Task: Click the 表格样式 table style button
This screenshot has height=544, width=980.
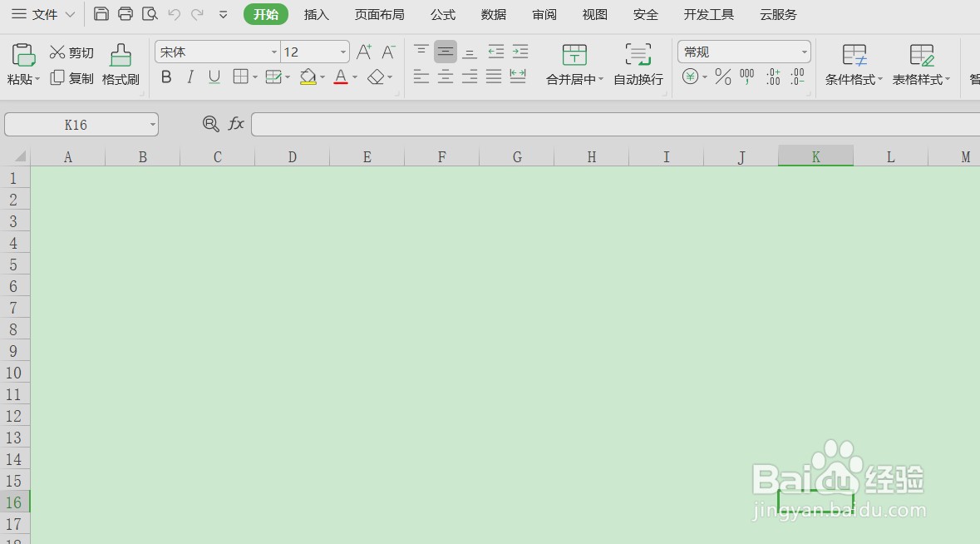Action: pyautogui.click(x=921, y=64)
